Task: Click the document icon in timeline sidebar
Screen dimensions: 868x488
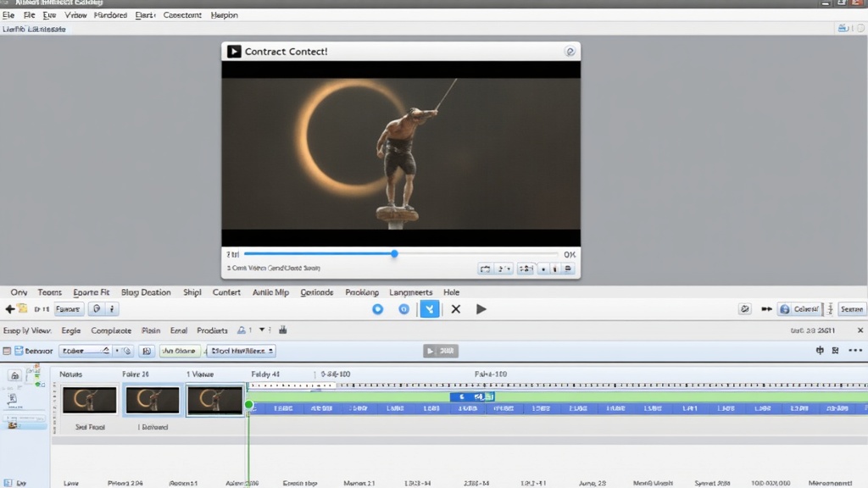Action: 12,399
